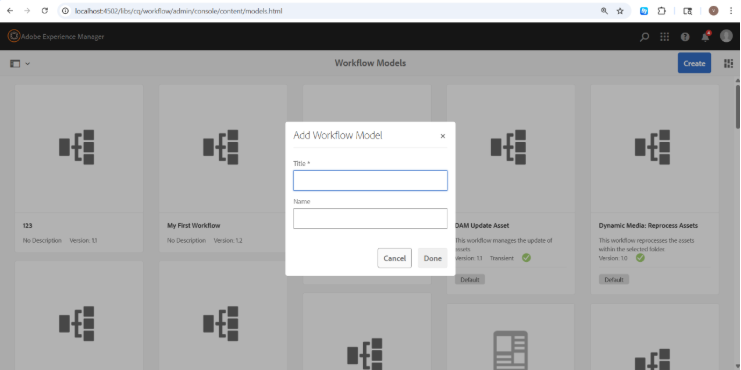Click the Cancel button
Screen dimensions: 741x370
coord(394,258)
